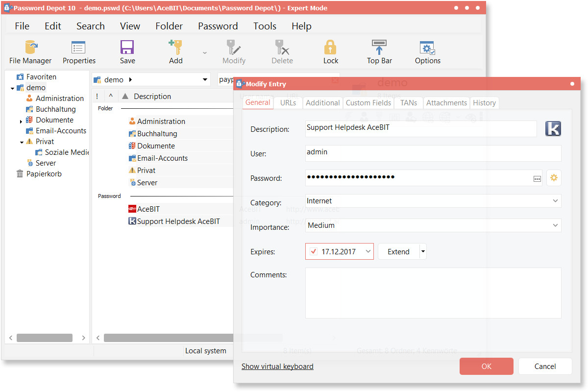Open the File Manager toolbar icon
Screen dimensions: 588x392
point(30,52)
